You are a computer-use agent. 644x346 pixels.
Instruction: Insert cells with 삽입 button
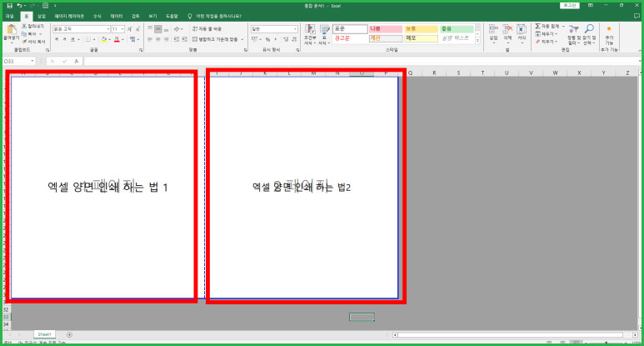(x=494, y=34)
